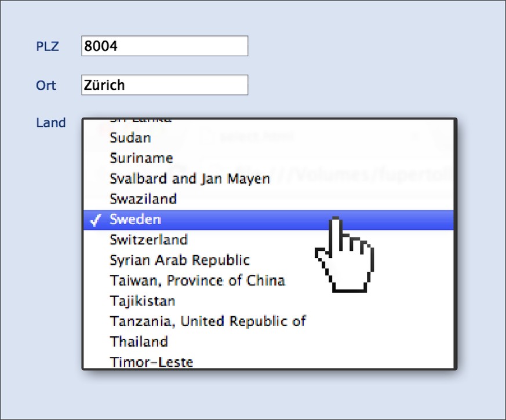
Task: Pick Timor-Leste at the list bottom
Action: pos(268,361)
